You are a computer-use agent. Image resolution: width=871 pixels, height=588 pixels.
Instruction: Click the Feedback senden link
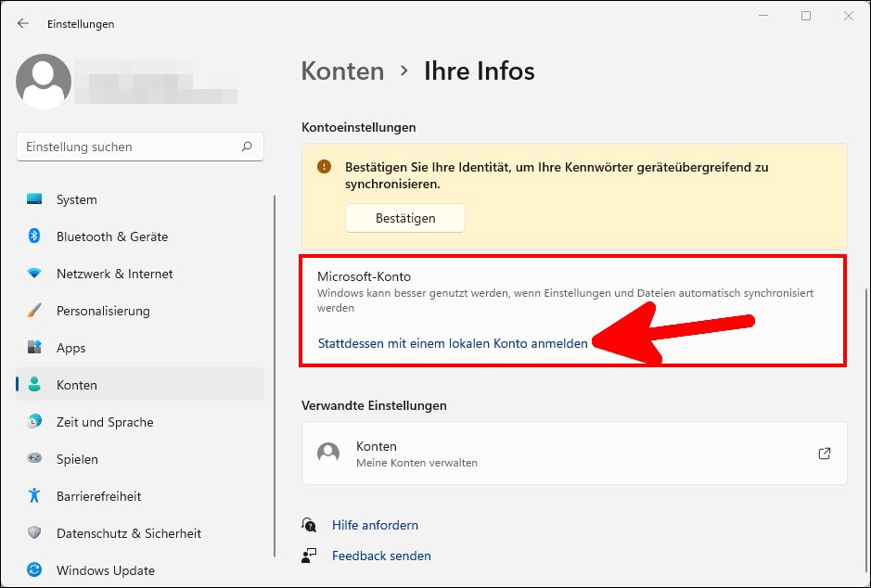point(381,556)
